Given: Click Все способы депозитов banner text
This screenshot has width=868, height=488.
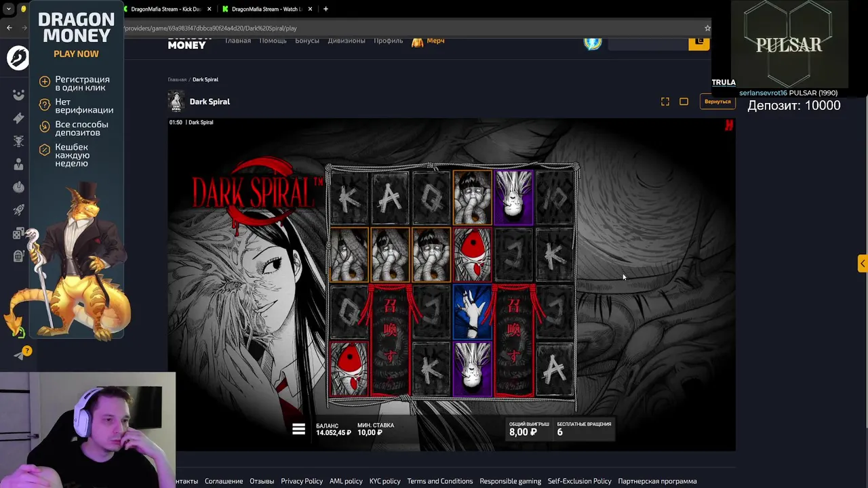Looking at the screenshot, I should (x=81, y=128).
